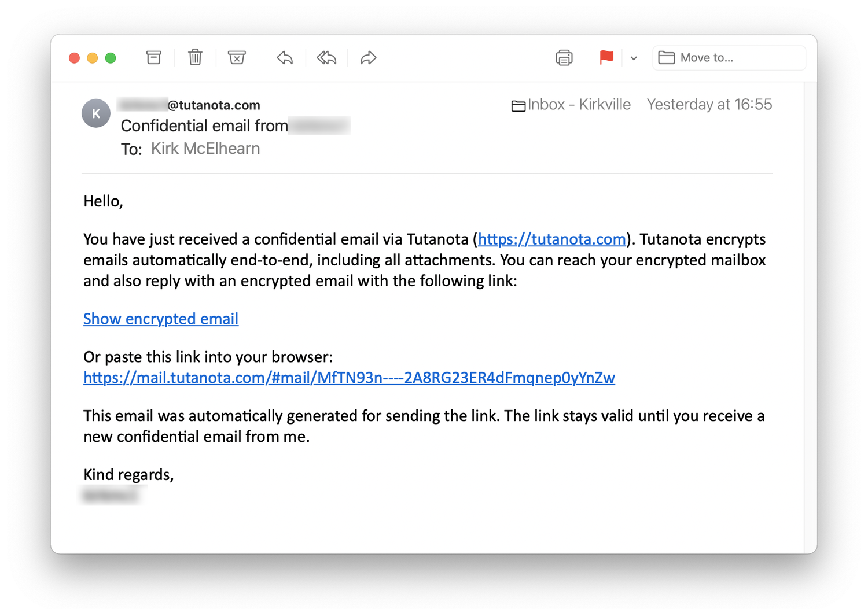Click the sender's @tutanota.com address
This screenshot has width=868, height=609.
point(213,105)
